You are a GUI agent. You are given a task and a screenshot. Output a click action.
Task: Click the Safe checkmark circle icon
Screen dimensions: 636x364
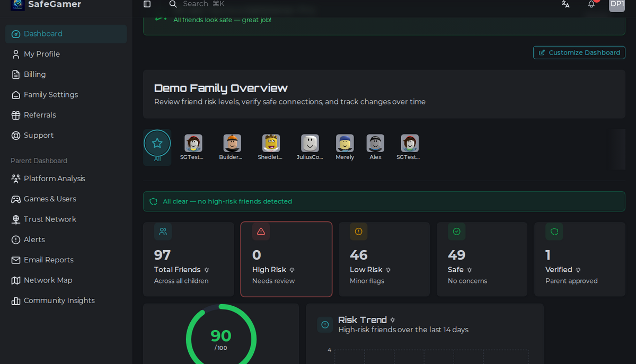coord(456,232)
